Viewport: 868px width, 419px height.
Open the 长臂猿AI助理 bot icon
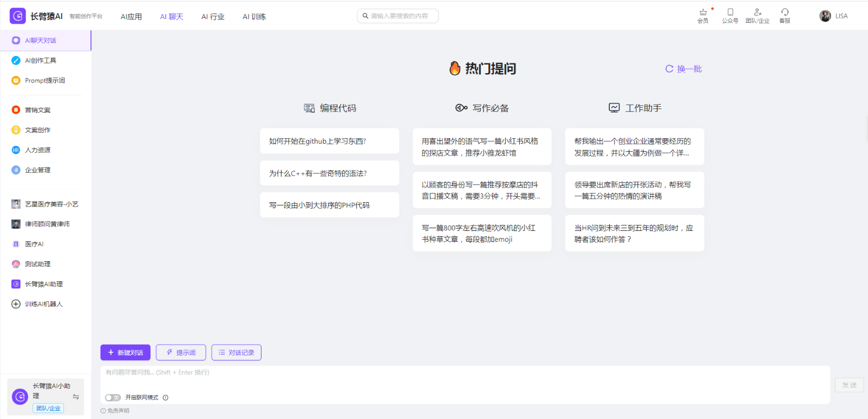(16, 284)
